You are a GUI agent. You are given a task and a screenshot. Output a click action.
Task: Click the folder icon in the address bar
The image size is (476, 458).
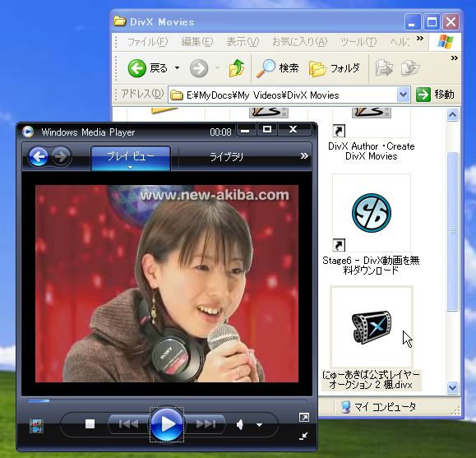pyautogui.click(x=177, y=95)
